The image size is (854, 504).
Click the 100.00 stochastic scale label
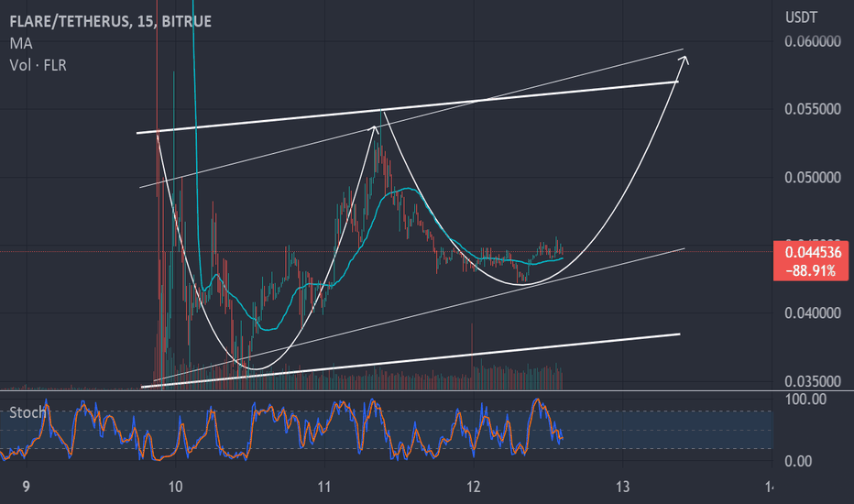(x=805, y=400)
